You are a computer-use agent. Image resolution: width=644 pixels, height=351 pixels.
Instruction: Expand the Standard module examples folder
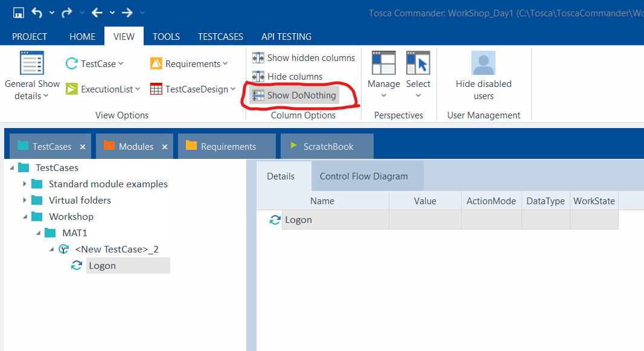click(x=25, y=184)
